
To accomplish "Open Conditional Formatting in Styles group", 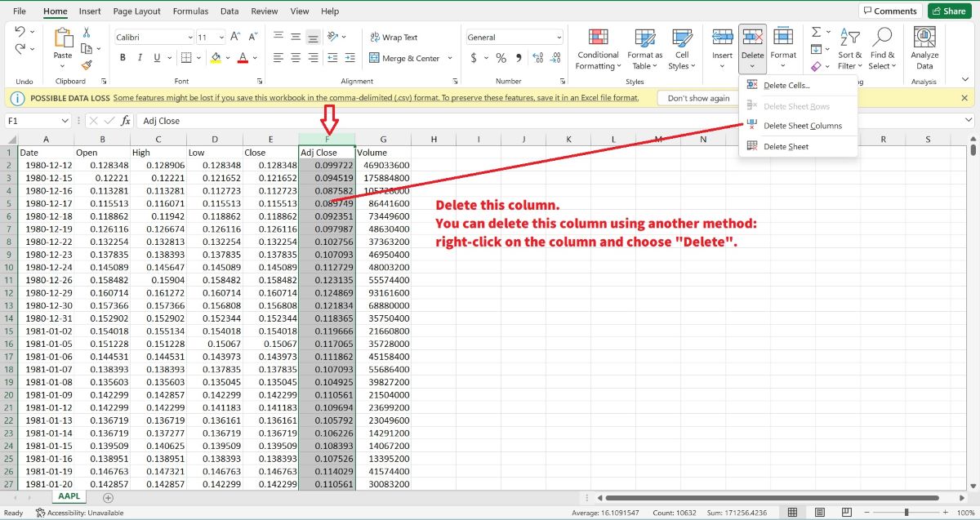I will (x=598, y=48).
